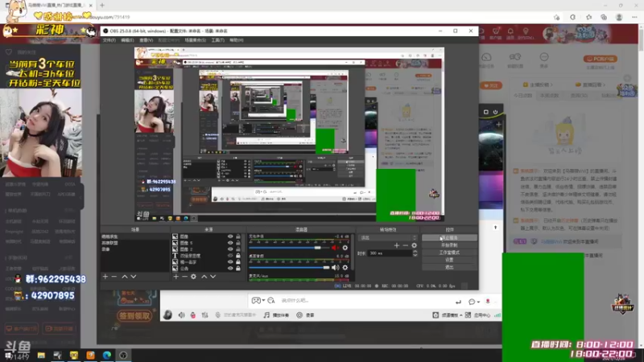
Task: Click the desktop audio speaker icon
Action: tap(335, 268)
